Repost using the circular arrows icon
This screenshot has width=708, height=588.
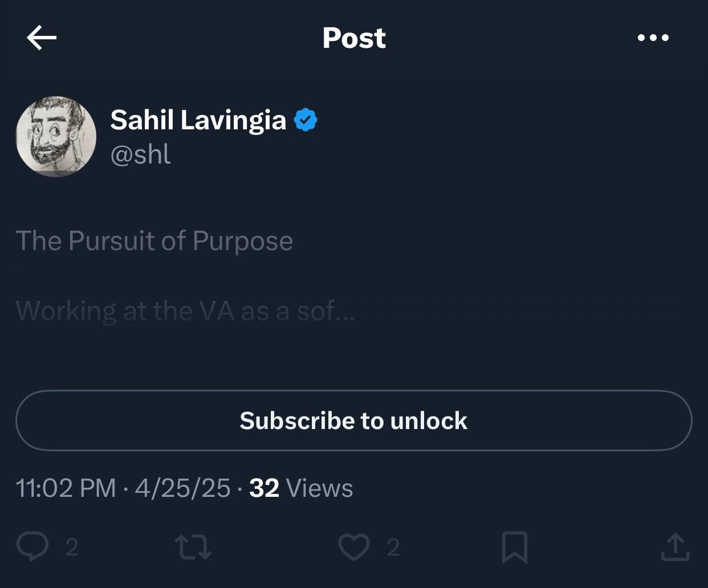tap(193, 546)
